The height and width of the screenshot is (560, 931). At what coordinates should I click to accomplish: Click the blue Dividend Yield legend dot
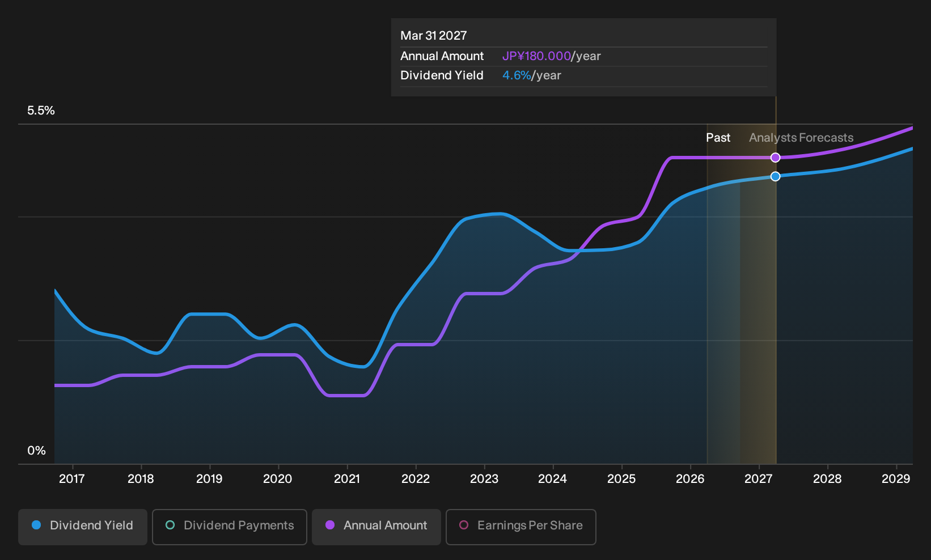[36, 525]
